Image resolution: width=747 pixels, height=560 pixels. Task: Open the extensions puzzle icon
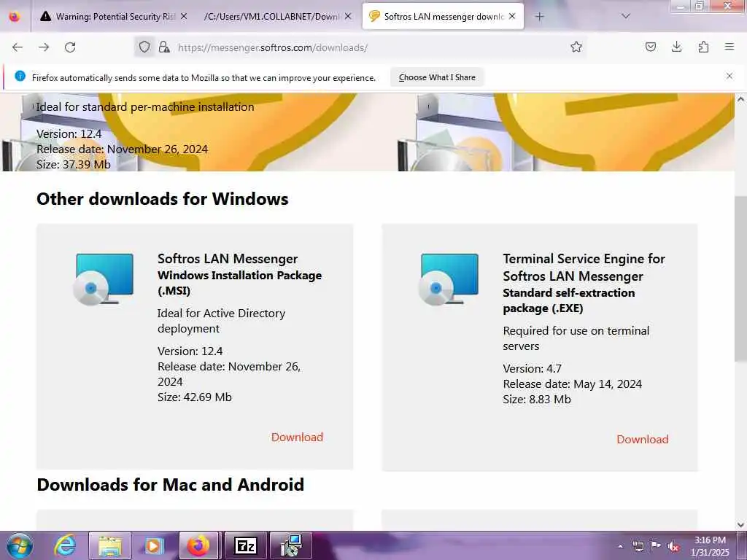click(x=703, y=47)
